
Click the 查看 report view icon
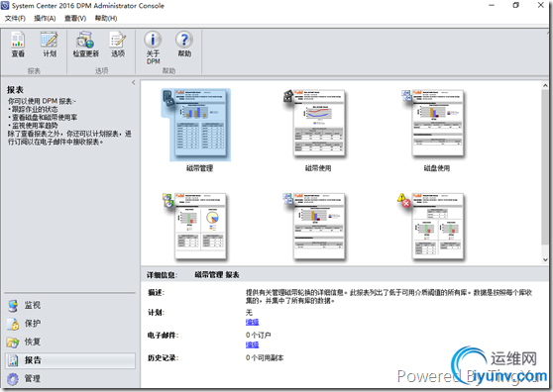click(18, 44)
